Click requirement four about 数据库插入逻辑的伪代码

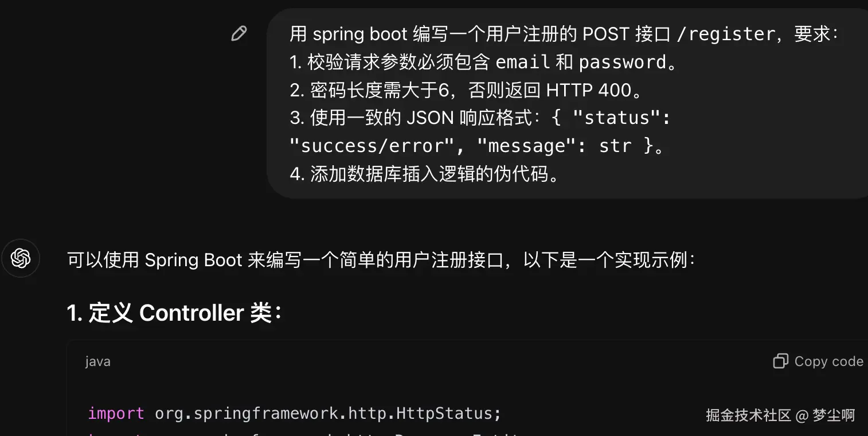[424, 174]
